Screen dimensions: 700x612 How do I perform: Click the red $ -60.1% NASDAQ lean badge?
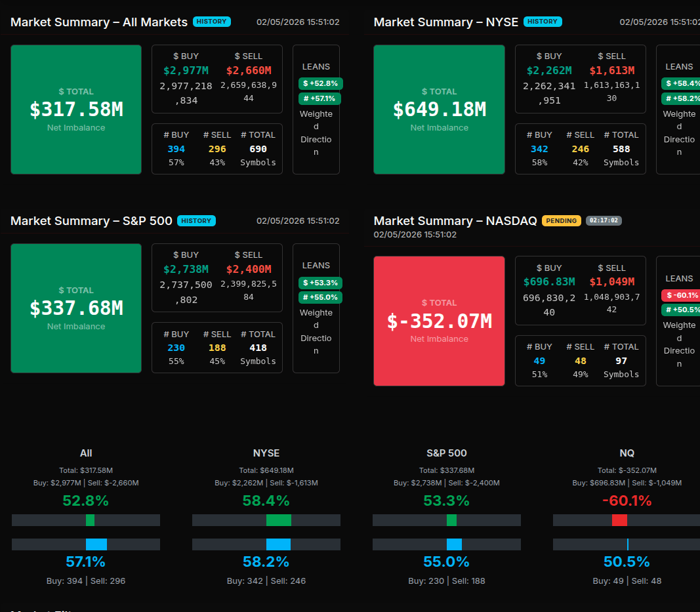tap(681, 295)
